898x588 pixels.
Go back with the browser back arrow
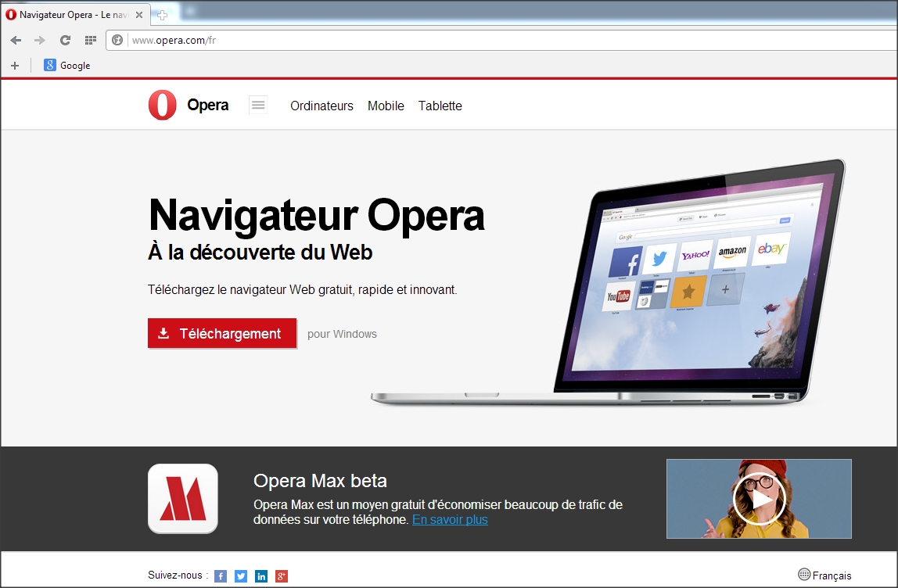16,40
